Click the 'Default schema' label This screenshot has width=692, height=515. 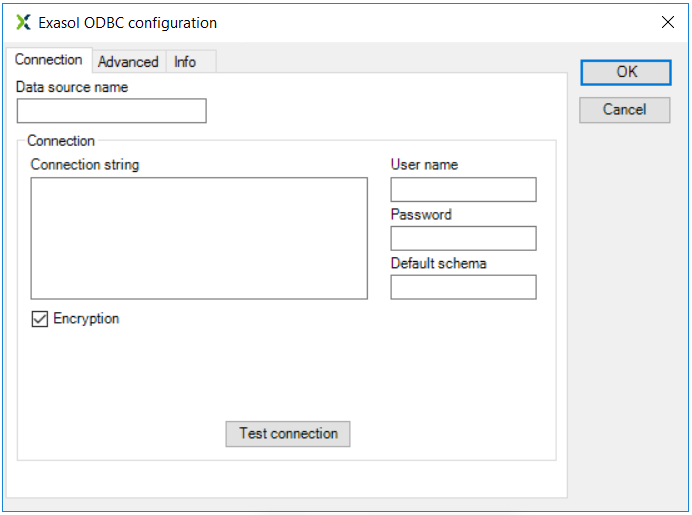(x=439, y=263)
